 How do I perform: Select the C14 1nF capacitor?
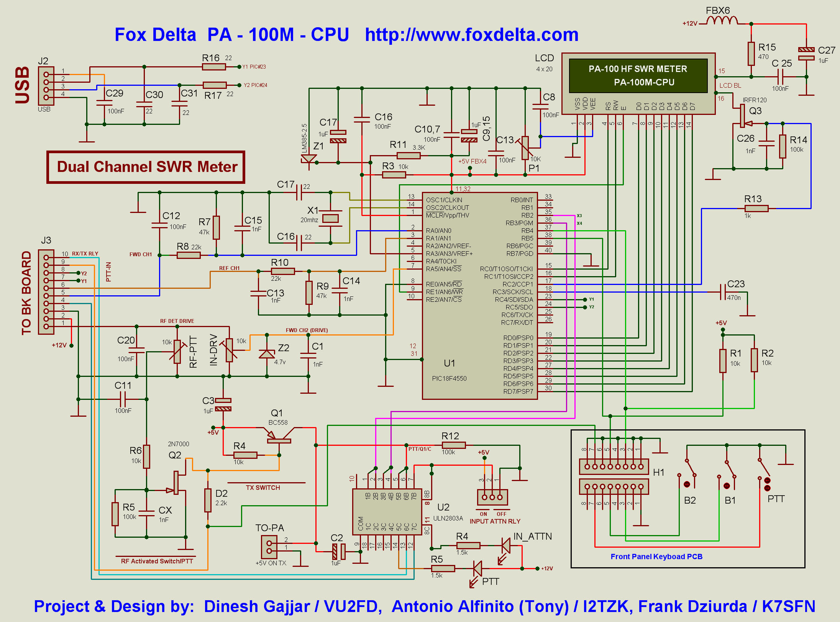click(x=340, y=290)
